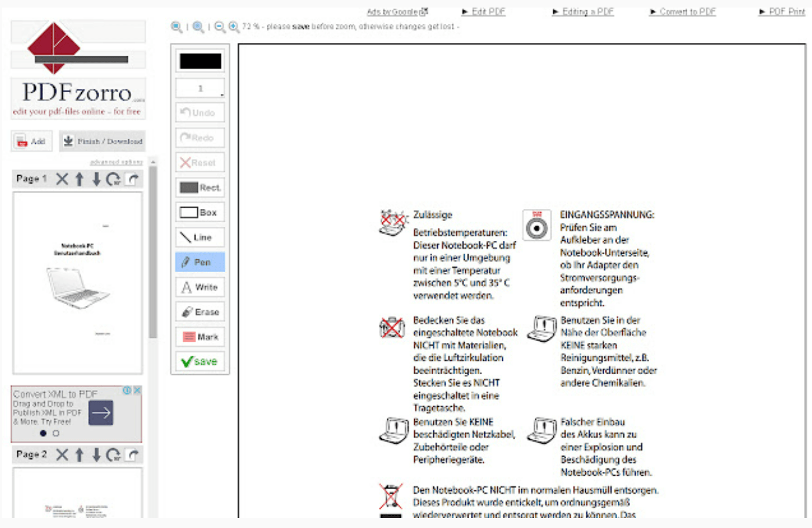Click the Redo button
The width and height of the screenshot is (812, 528).
[200, 138]
